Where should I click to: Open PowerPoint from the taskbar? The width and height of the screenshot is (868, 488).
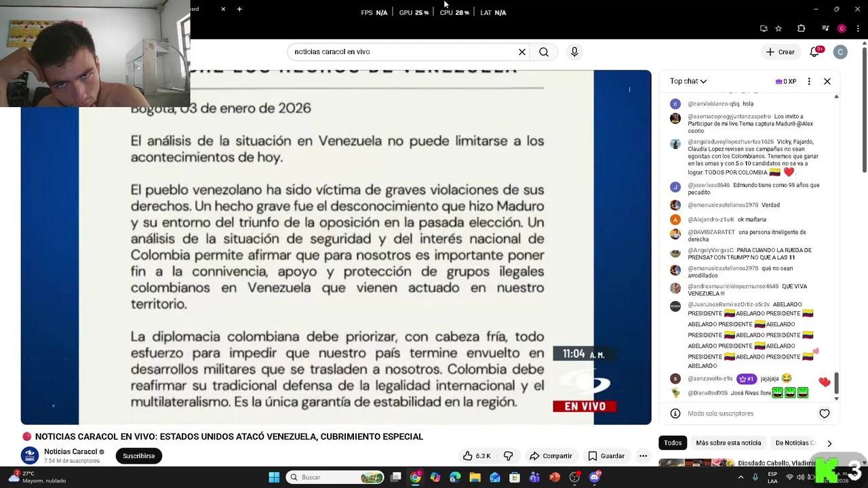click(x=555, y=477)
